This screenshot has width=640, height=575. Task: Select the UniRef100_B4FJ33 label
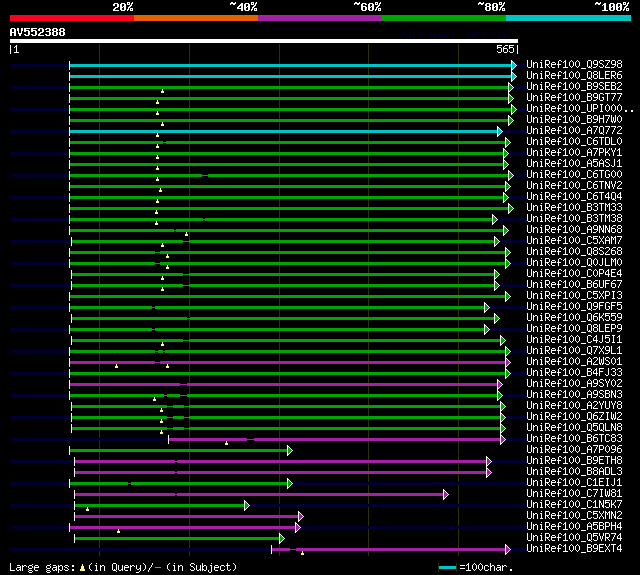pyautogui.click(x=574, y=373)
